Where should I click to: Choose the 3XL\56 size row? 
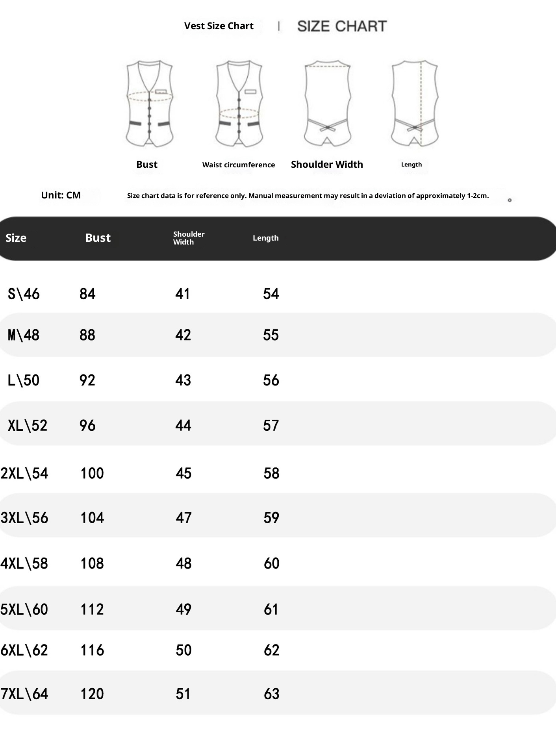[24, 517]
